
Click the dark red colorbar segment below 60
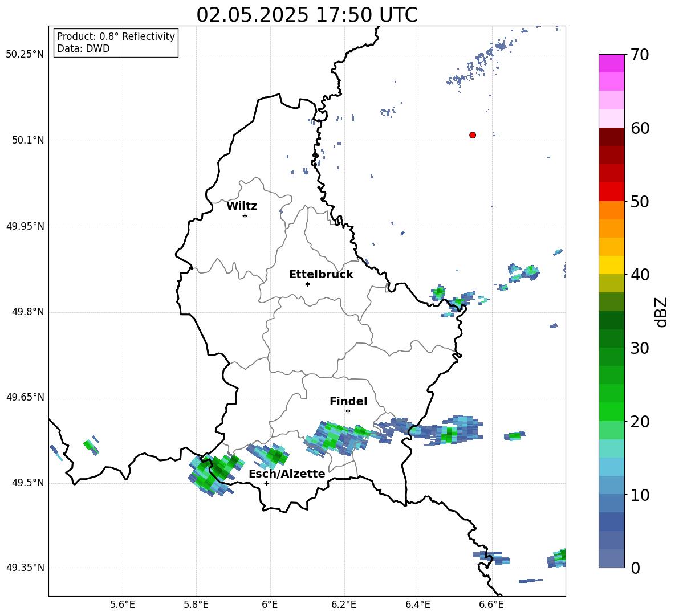pyautogui.click(x=611, y=137)
